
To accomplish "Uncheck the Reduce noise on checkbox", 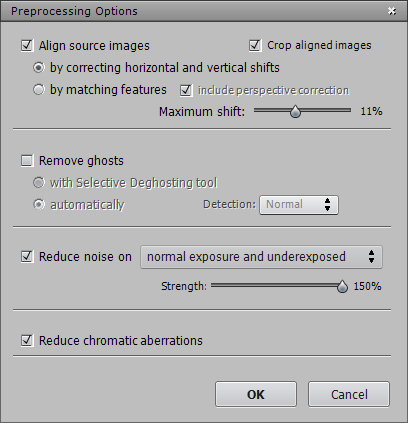I will [27, 257].
